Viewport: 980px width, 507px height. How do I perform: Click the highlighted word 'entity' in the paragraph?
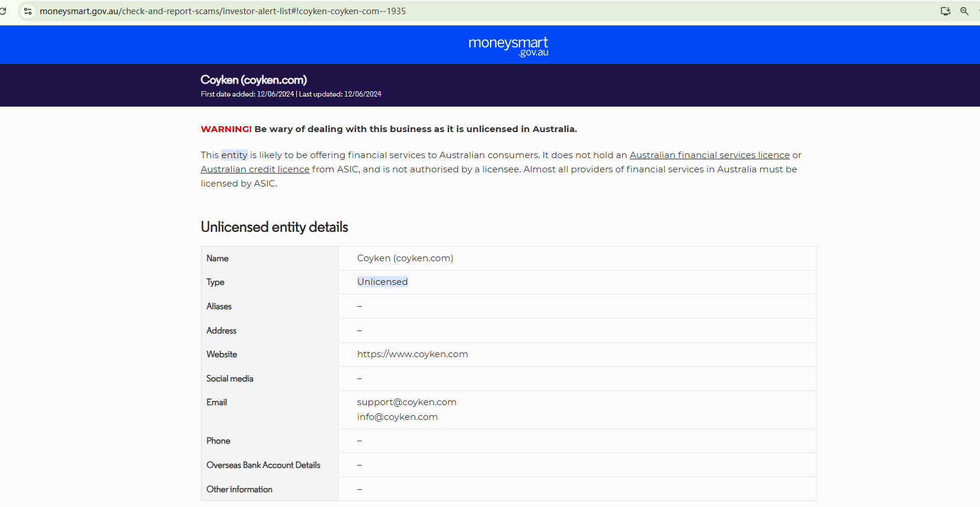(235, 155)
